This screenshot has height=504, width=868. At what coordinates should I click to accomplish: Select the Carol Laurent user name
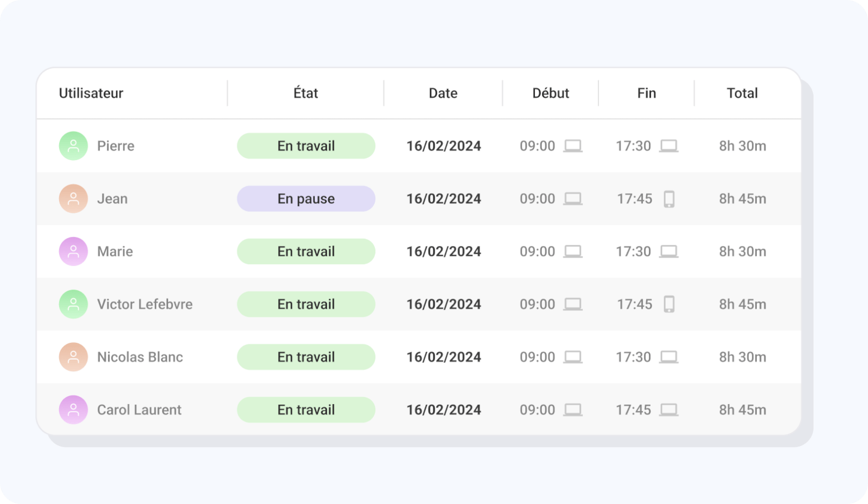point(139,410)
